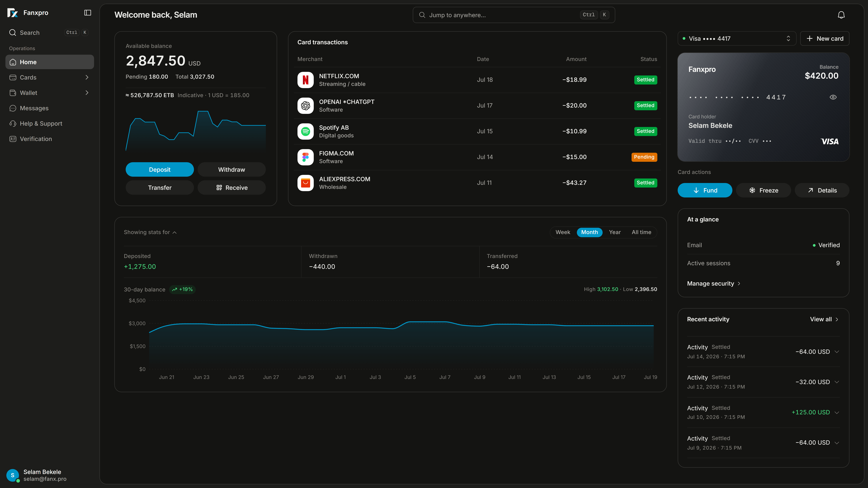Toggle the Showing stats for chevron
The width and height of the screenshot is (868, 488).
pyautogui.click(x=175, y=233)
